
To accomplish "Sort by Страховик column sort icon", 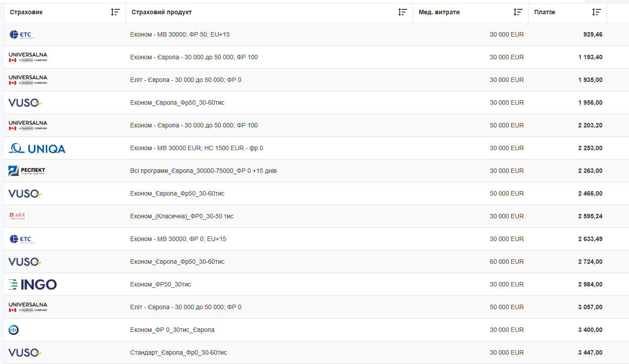I will (115, 12).
